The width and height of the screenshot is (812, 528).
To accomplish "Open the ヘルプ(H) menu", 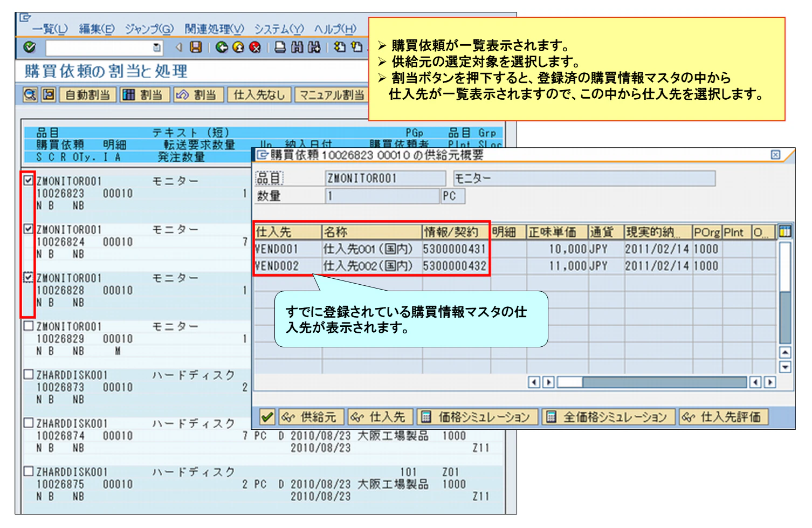I will click(x=335, y=29).
